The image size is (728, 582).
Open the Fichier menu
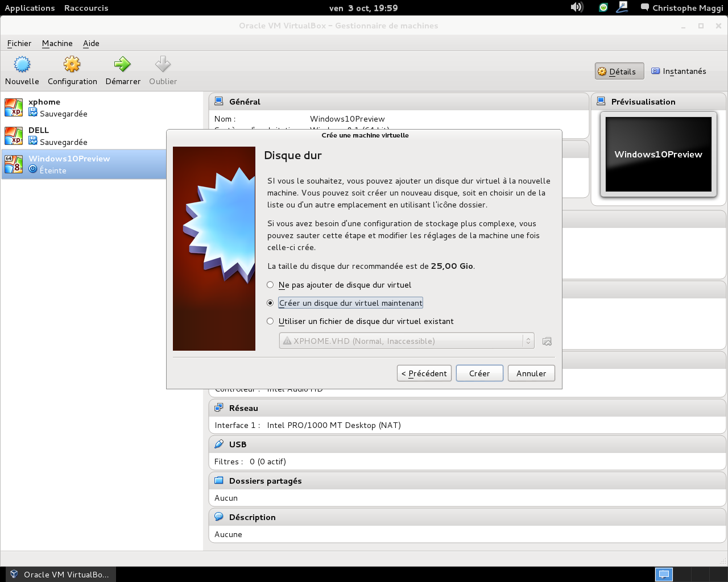(x=19, y=43)
